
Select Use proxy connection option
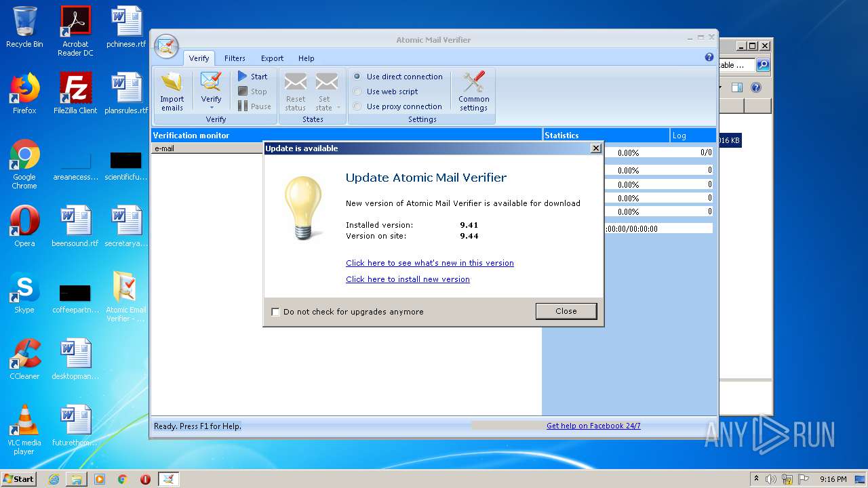click(398, 106)
